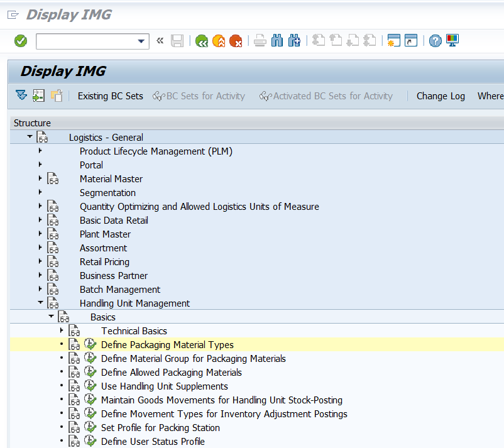Collapse the Logistics - General node

click(x=30, y=136)
